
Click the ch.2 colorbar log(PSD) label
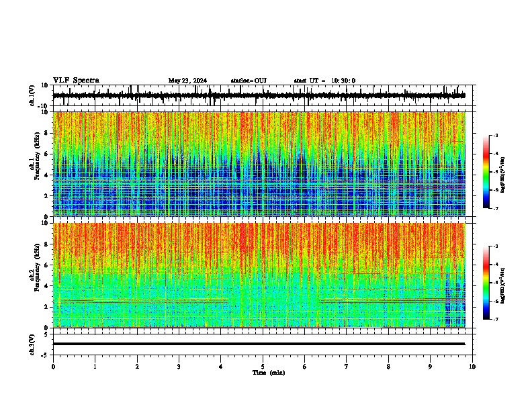(x=502, y=285)
